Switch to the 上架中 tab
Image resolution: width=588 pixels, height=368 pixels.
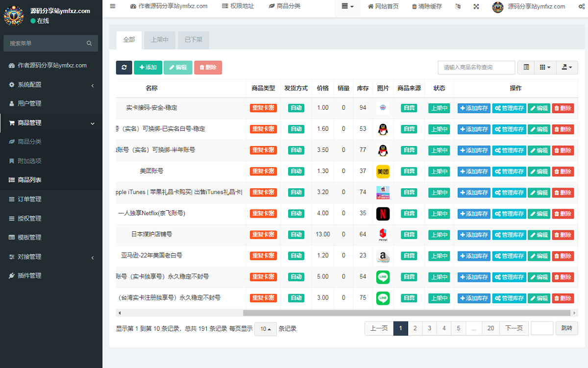point(160,40)
